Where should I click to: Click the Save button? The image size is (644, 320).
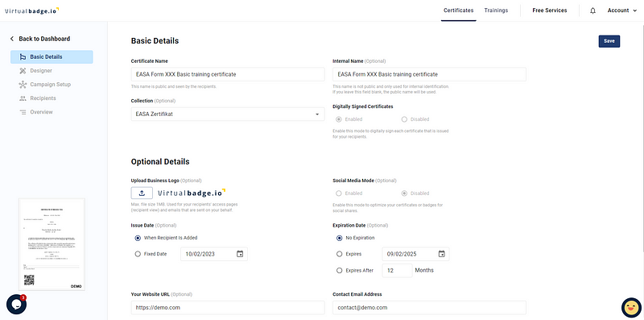point(609,41)
